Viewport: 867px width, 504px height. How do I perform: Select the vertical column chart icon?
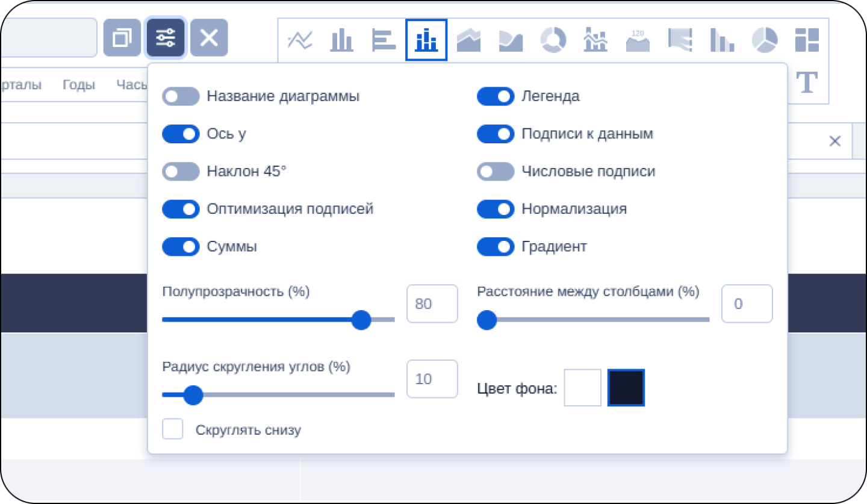[x=342, y=40]
